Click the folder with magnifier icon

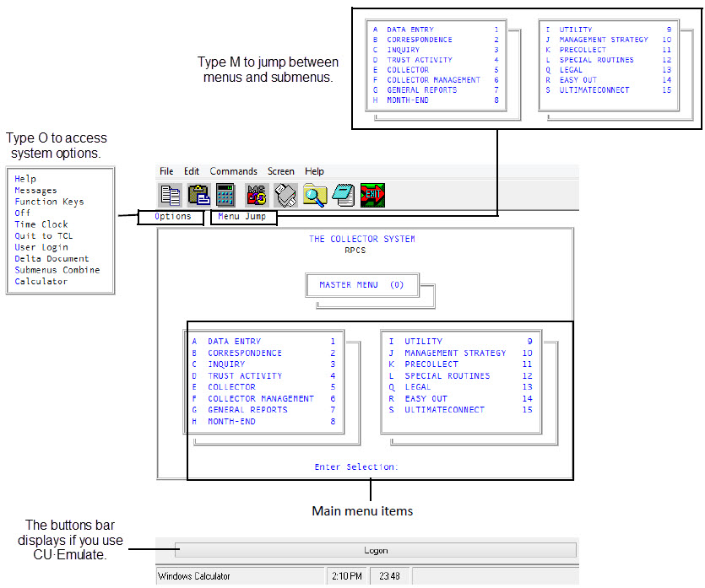pyautogui.click(x=315, y=195)
